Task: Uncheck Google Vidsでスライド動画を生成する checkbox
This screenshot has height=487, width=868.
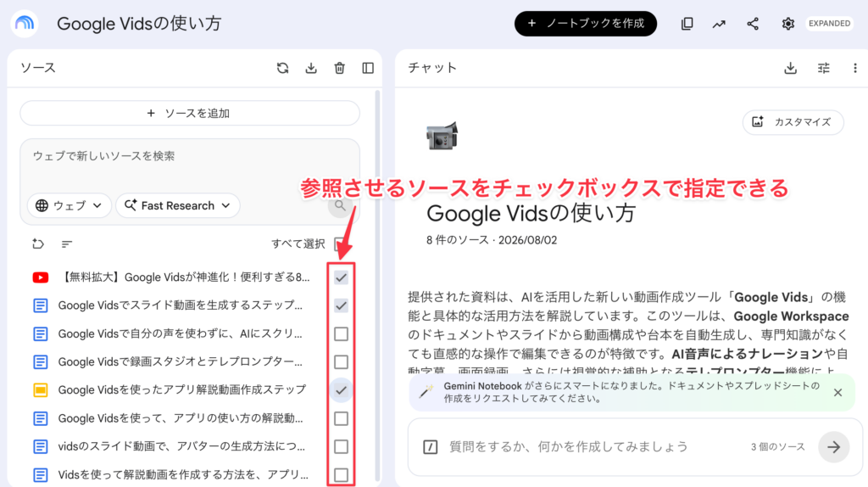Action: click(x=341, y=305)
